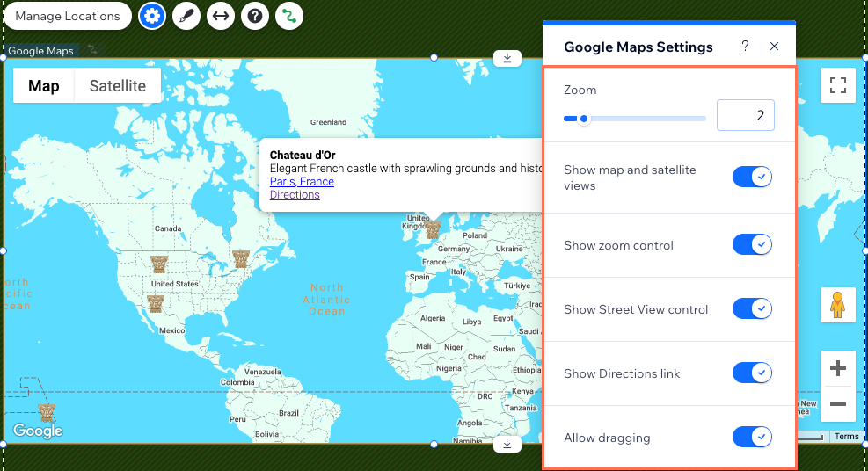Open the Paris, France link

point(302,181)
